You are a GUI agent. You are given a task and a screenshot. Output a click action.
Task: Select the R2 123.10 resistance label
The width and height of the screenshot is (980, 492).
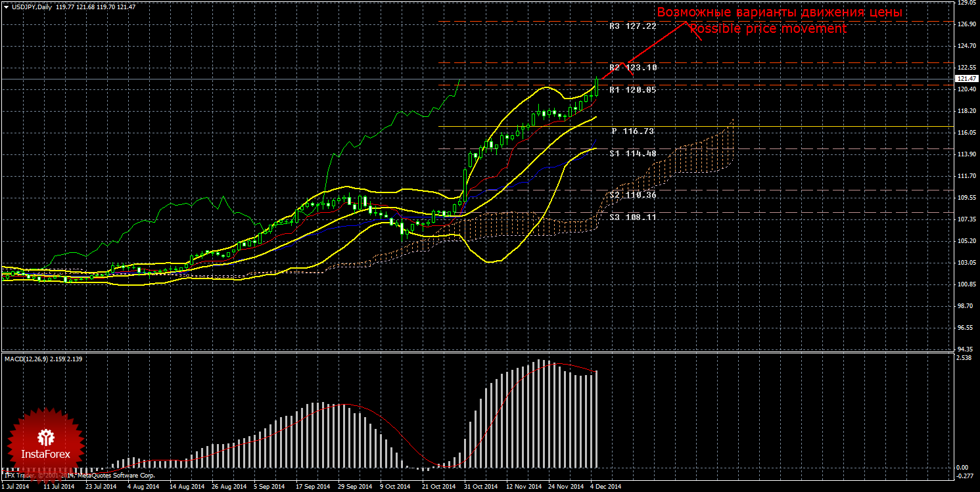tap(632, 68)
